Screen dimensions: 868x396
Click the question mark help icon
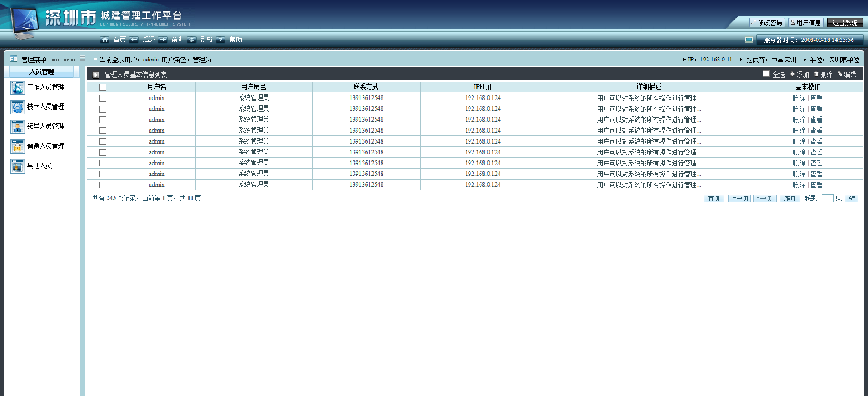click(221, 40)
